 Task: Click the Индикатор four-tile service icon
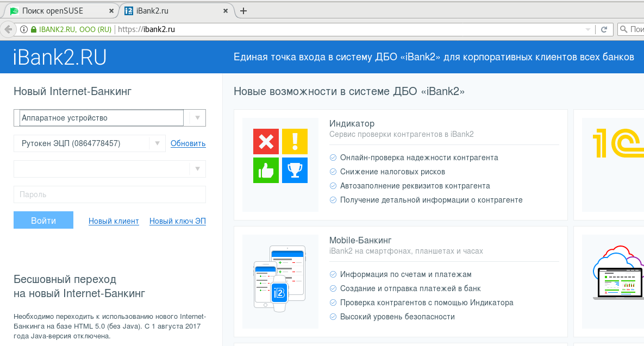(280, 156)
